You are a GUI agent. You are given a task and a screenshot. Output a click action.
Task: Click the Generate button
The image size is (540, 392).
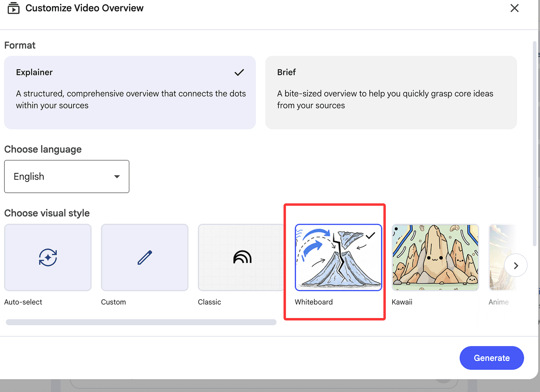(x=491, y=358)
